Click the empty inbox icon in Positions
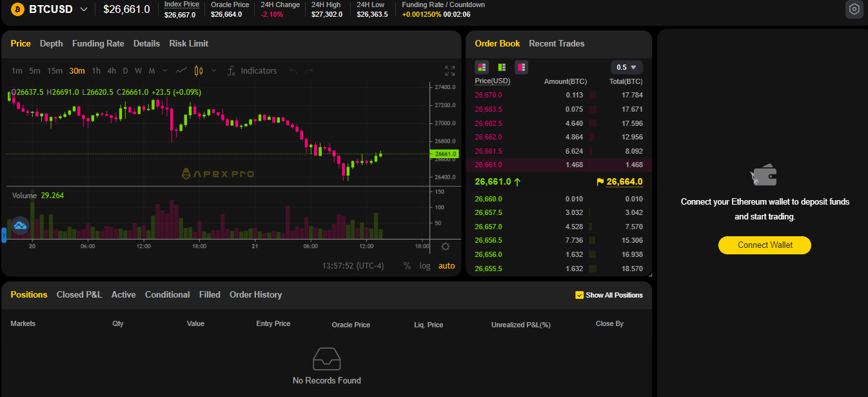The height and width of the screenshot is (397, 868). [326, 359]
